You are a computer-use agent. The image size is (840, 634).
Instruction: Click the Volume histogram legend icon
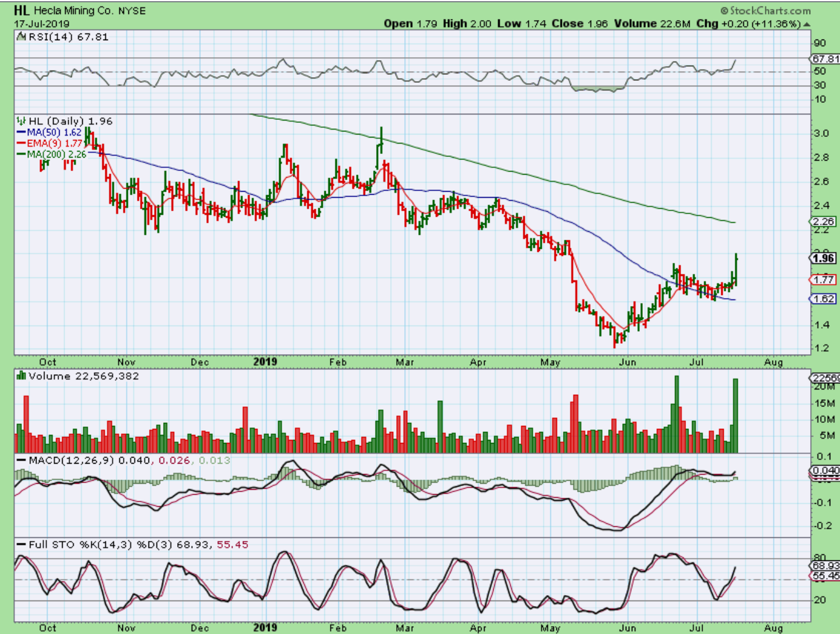coord(21,376)
